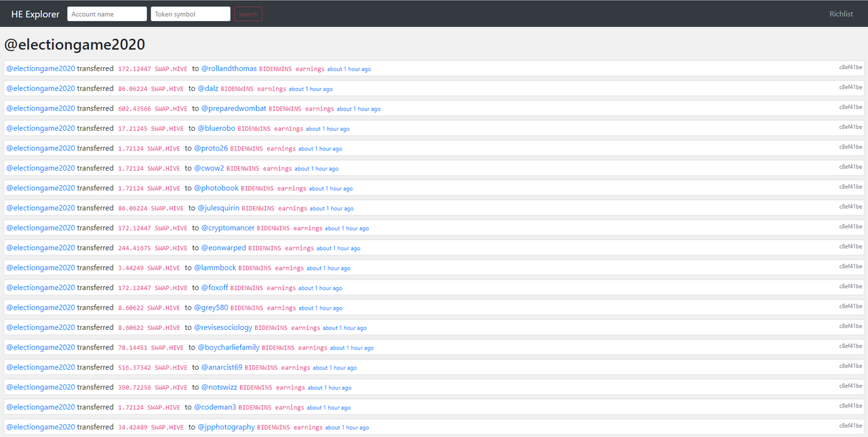Select amount 3.44249 SWAP.HIVE
Screen dimensions: 868x437
pos(149,268)
